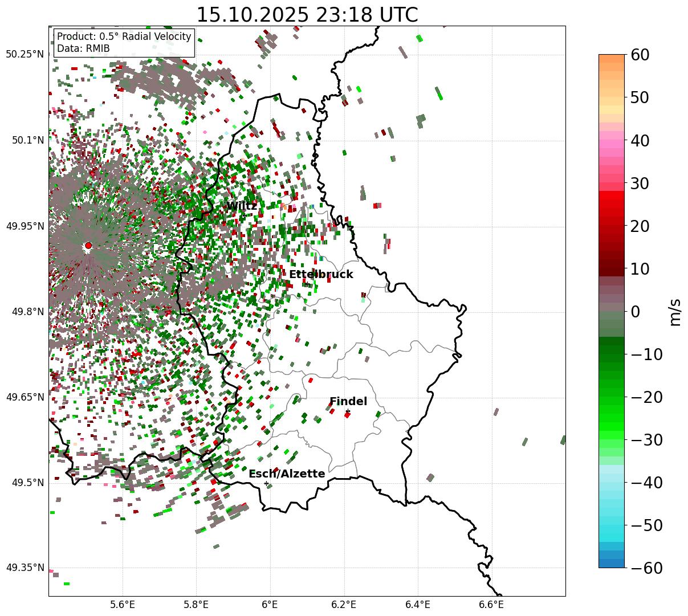Click the Findel station cross marker

(348, 411)
